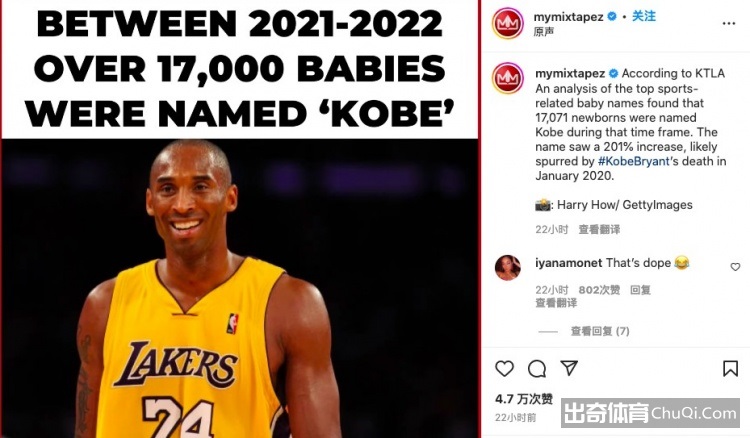
Task: Click the verified badge in header
Action: [612, 17]
